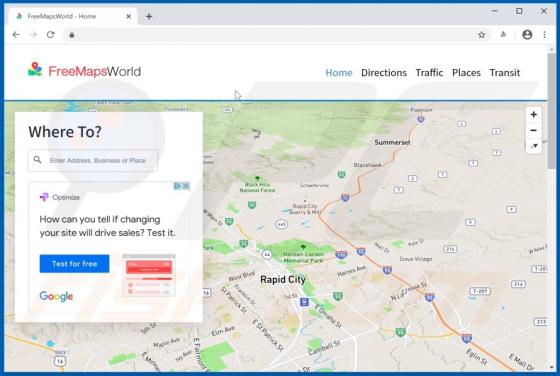Minimize the browser window
Viewport: 560px width, 376px height.
pyautogui.click(x=495, y=11)
